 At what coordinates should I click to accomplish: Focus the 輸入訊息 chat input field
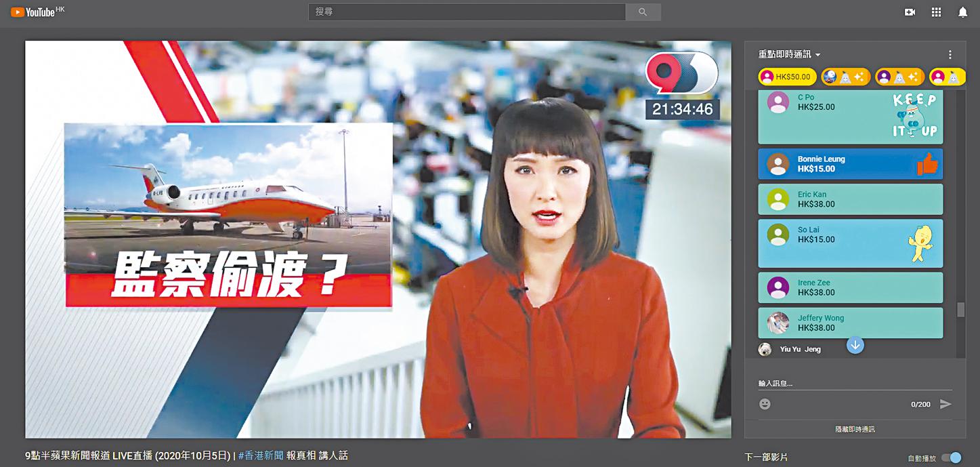tap(855, 384)
